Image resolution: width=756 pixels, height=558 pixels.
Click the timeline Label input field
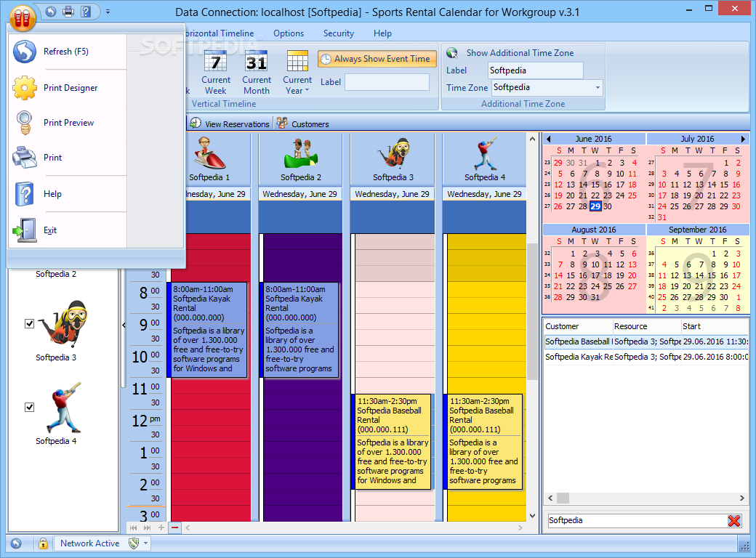[387, 82]
